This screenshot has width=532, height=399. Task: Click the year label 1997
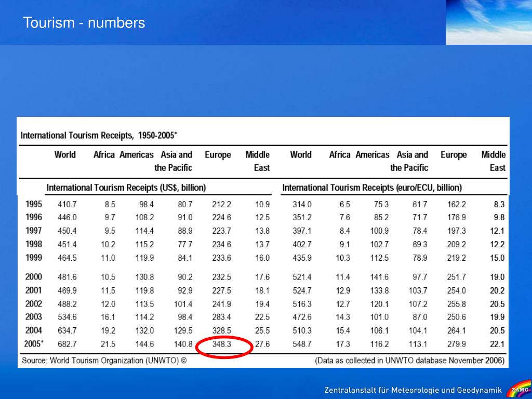34,231
